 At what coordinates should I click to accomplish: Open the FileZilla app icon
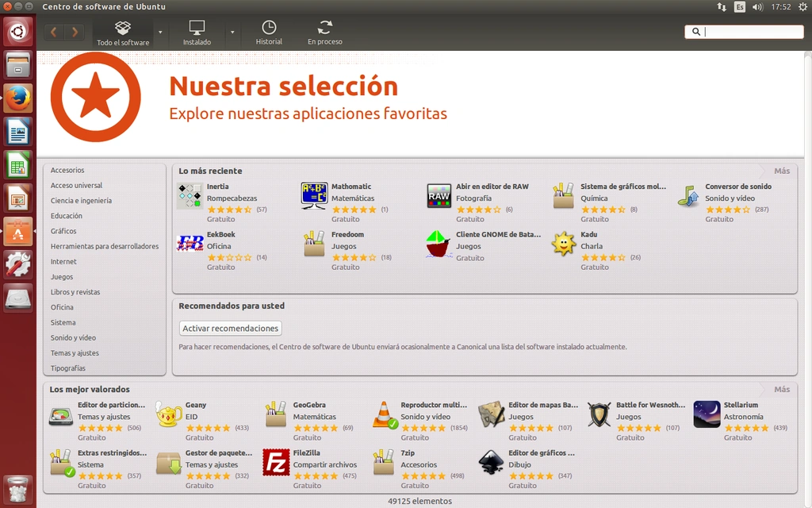click(x=276, y=463)
